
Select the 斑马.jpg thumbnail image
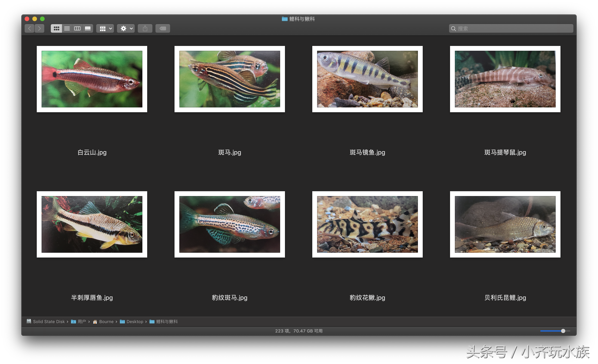coord(230,79)
